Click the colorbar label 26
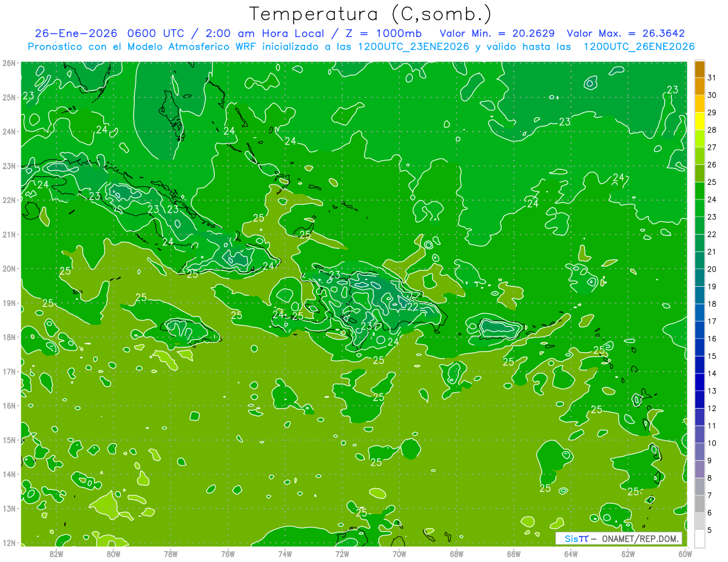 (x=712, y=165)
